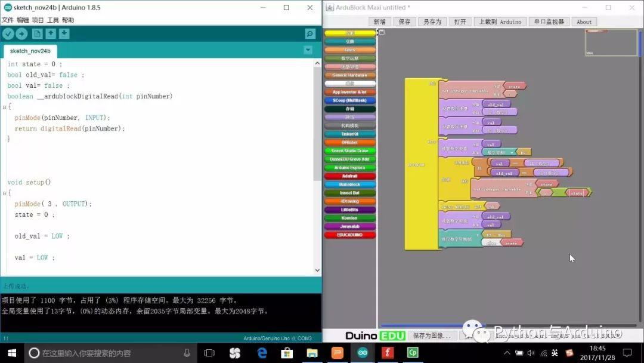Click the green Cp app taskbar icon
Image resolution: width=644 pixels, height=363 pixels.
point(413,353)
